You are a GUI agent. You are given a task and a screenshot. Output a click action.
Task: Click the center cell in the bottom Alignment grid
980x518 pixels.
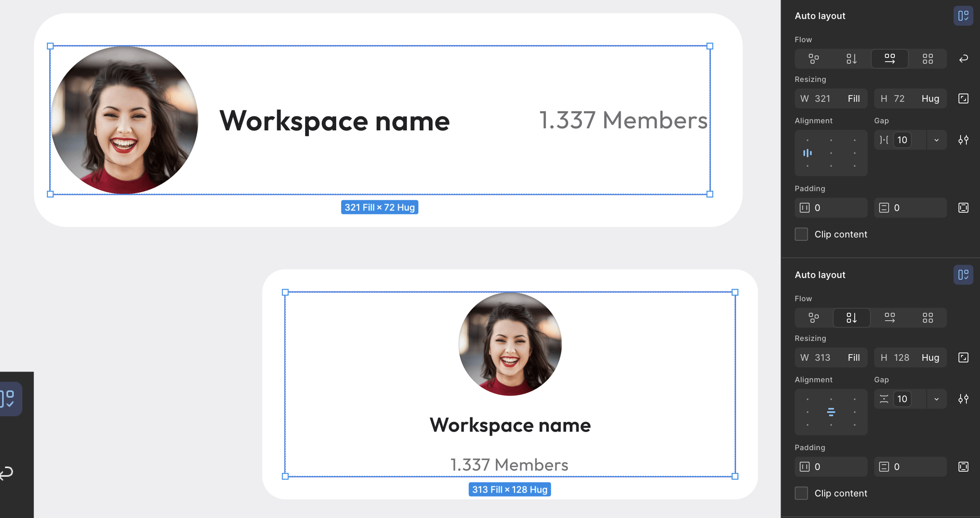coord(831,412)
